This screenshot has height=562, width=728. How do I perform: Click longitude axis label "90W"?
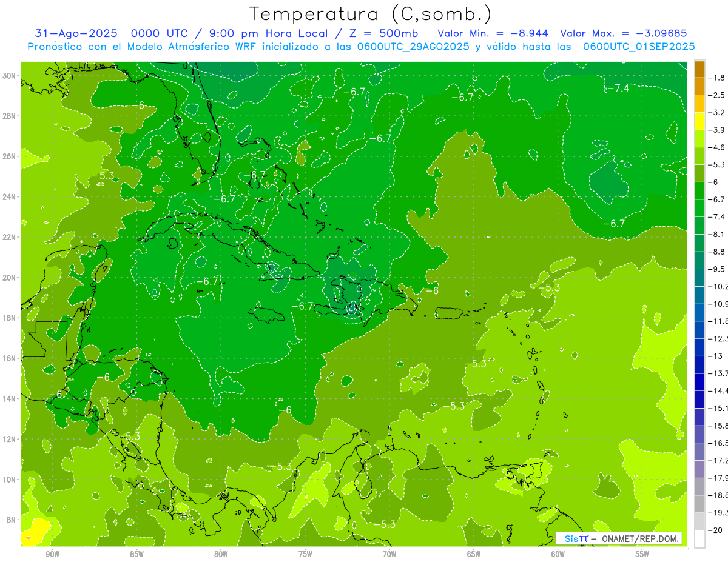point(53,554)
